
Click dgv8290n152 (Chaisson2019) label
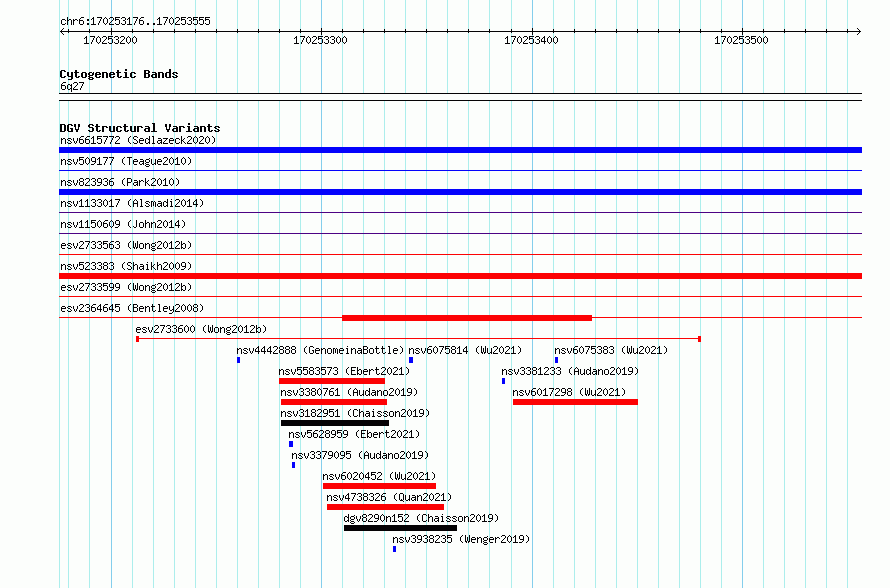click(421, 518)
